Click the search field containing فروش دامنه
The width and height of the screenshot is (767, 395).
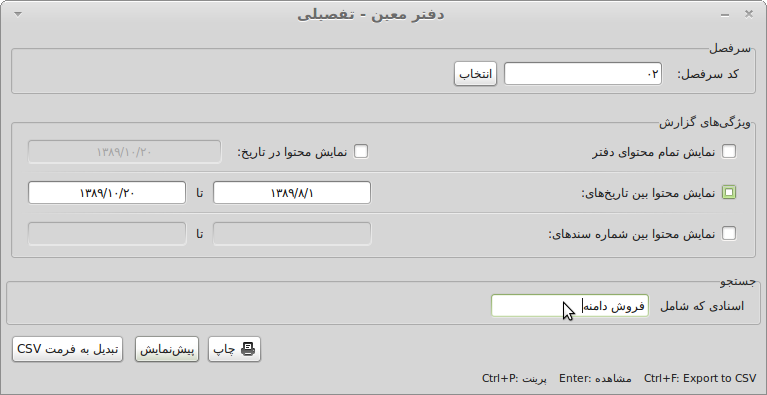570,306
